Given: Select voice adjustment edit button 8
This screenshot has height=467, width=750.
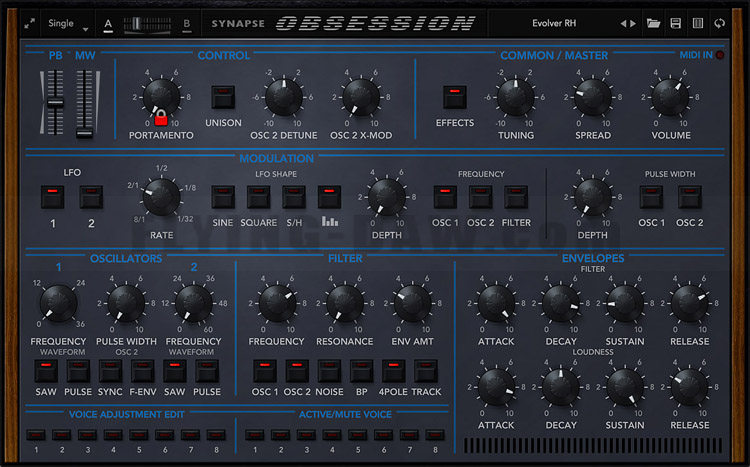Looking at the screenshot, I should point(216,435).
